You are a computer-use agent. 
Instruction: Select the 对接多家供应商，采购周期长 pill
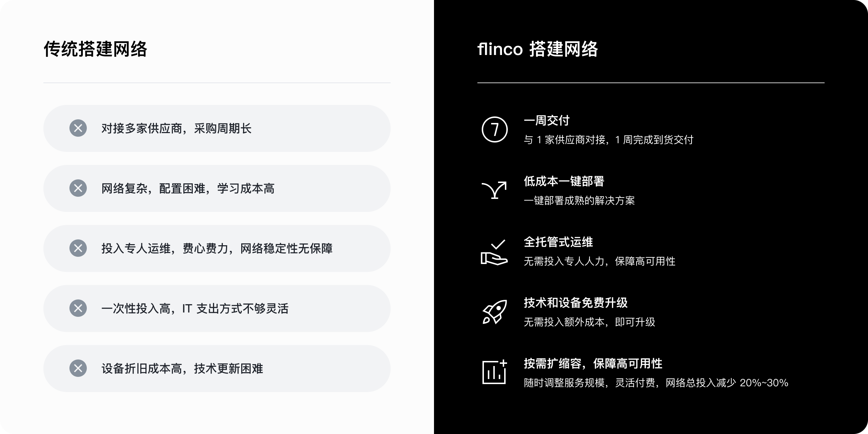[217, 128]
